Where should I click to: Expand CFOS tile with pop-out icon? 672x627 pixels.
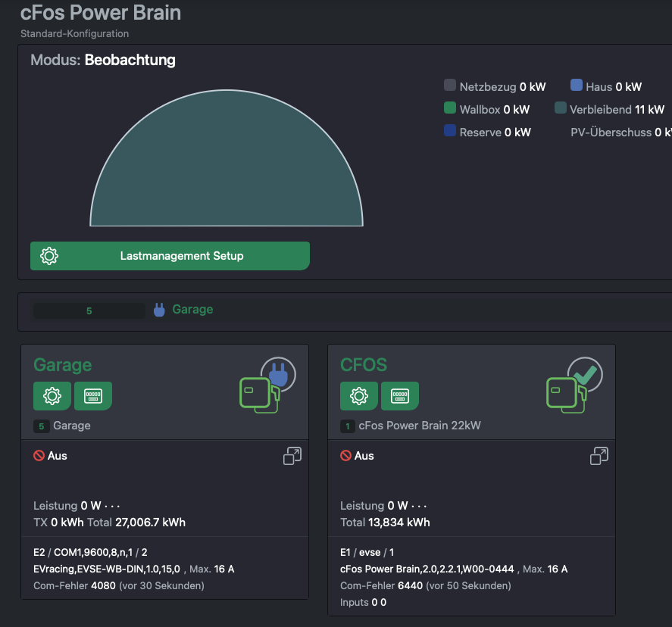click(x=599, y=456)
